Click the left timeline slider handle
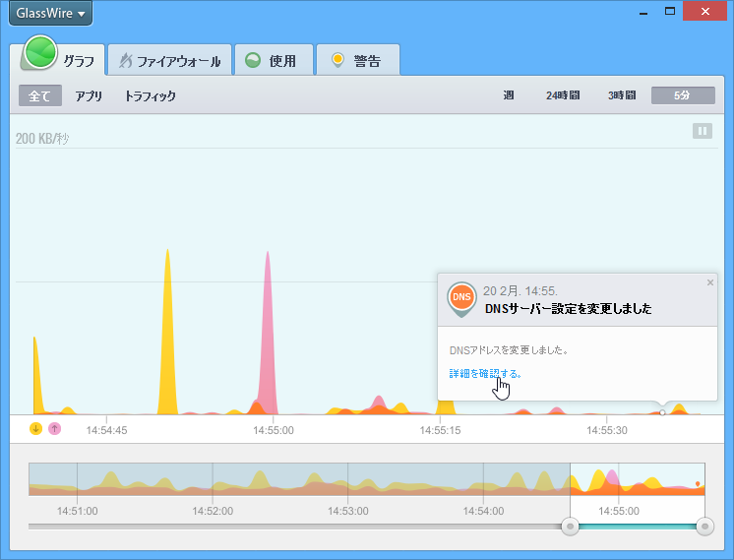This screenshot has height=560, width=734. pyautogui.click(x=570, y=527)
